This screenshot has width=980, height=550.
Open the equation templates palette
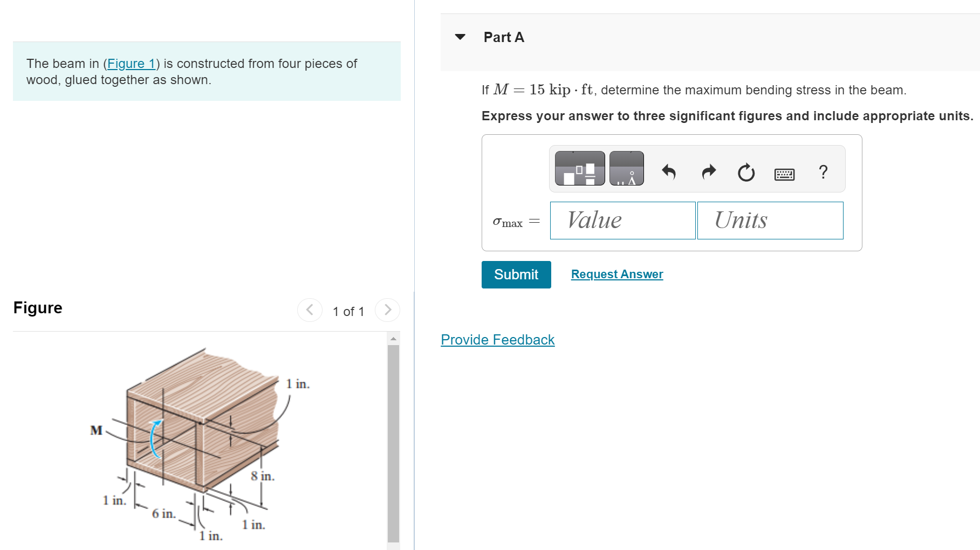(x=579, y=168)
